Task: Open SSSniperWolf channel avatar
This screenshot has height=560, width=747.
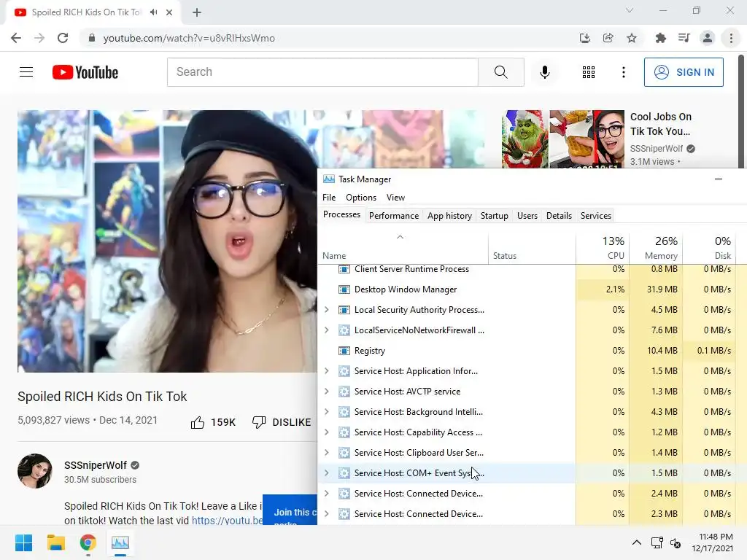Action: (x=35, y=471)
